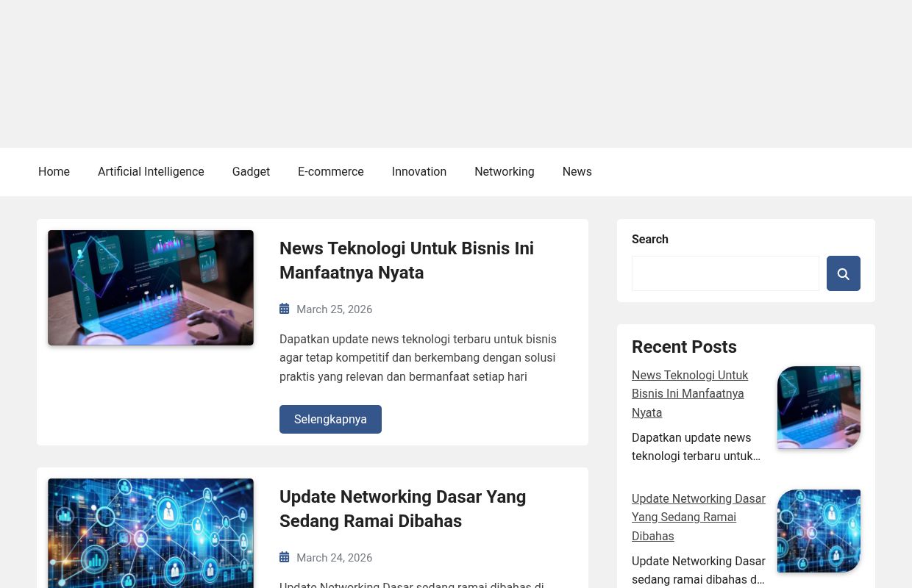Click the March 25, 2026 post date
Viewport: 912px width, 588px height.
(334, 309)
